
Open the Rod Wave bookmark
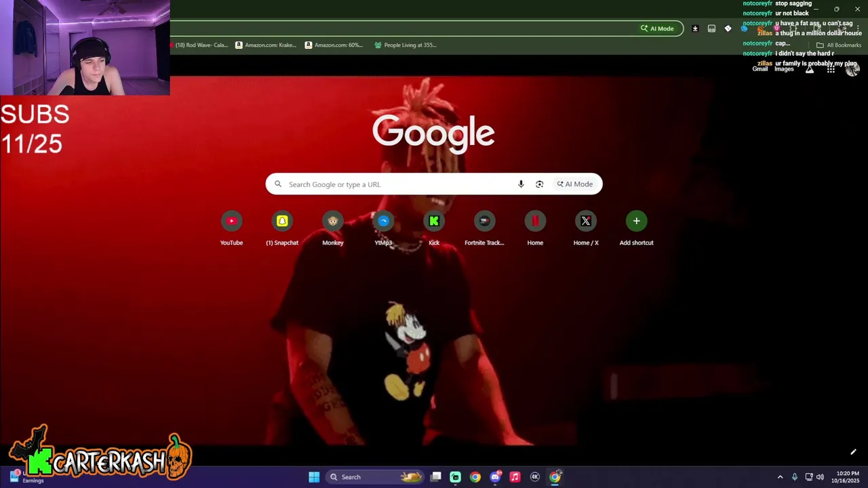tap(199, 45)
